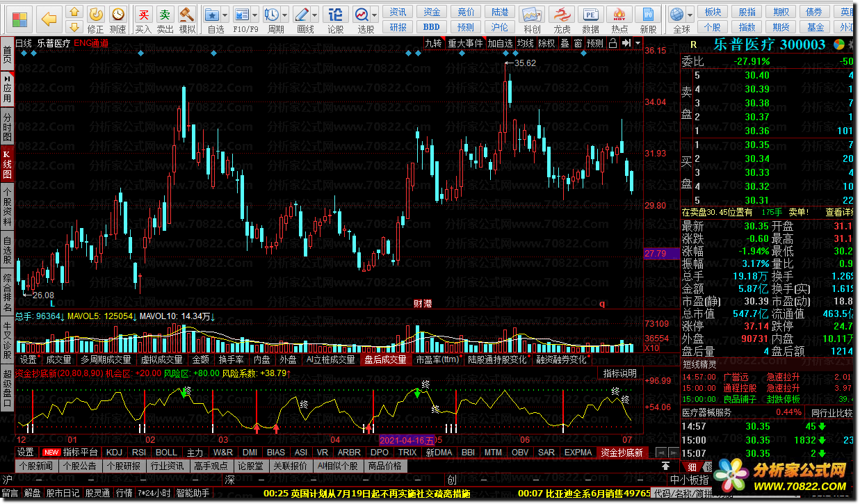This screenshot has width=860, height=504.
Task: Select the 换手率 turnover tab
Action: click(x=231, y=359)
